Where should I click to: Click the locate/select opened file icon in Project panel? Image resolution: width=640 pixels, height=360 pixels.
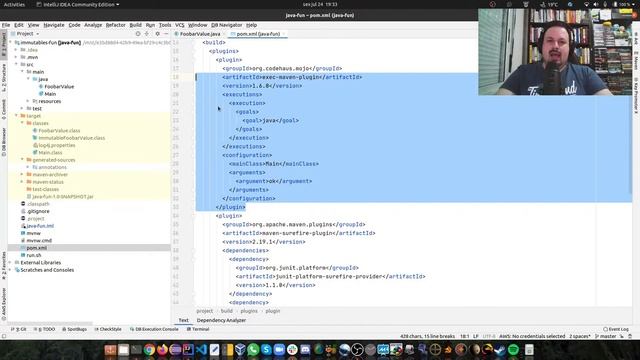click(x=138, y=34)
